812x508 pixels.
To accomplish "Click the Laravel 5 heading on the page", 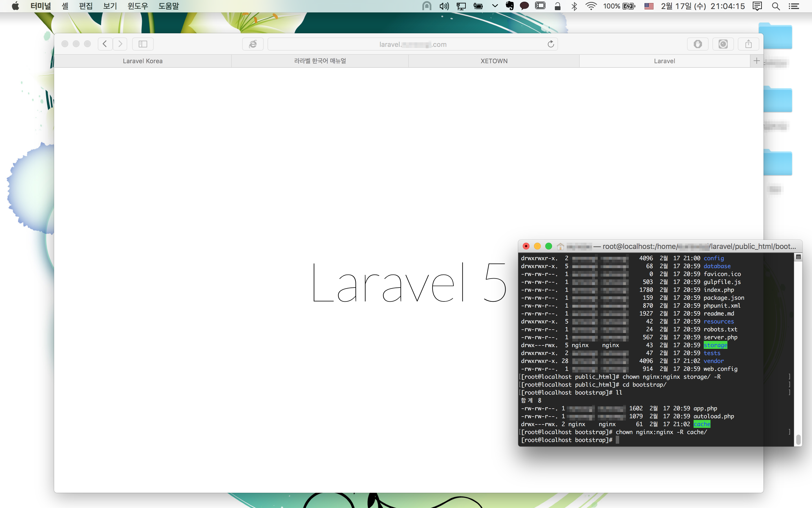I will (x=409, y=283).
